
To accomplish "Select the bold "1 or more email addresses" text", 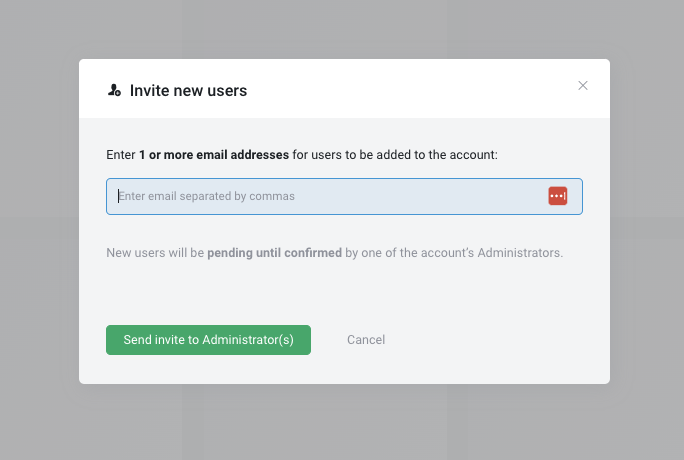I will 214,155.
